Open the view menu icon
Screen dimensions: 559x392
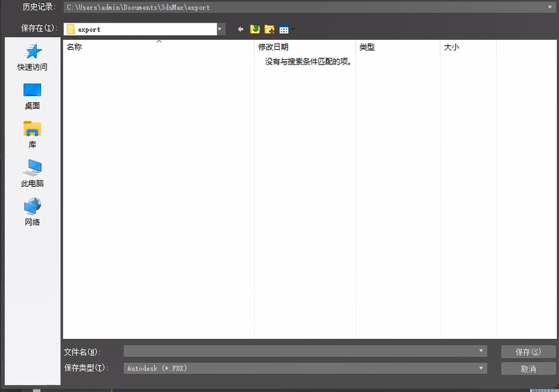pos(286,29)
